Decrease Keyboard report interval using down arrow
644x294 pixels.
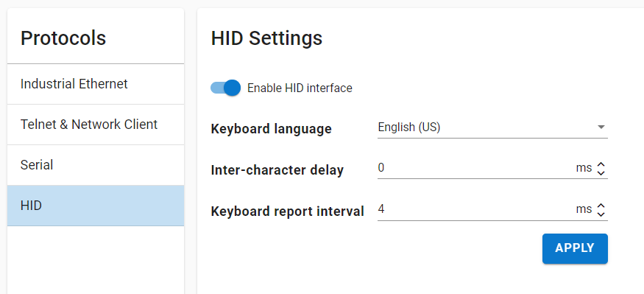tap(601, 214)
